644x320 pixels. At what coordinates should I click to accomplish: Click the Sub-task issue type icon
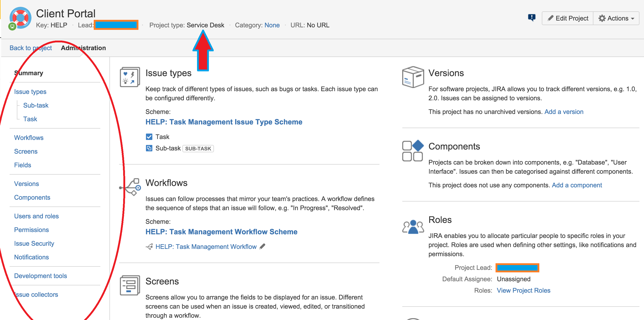coord(149,148)
